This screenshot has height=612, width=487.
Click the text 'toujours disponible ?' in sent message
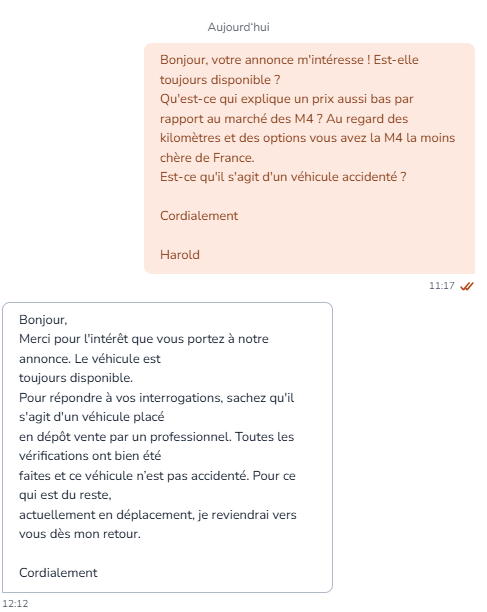(x=220, y=80)
